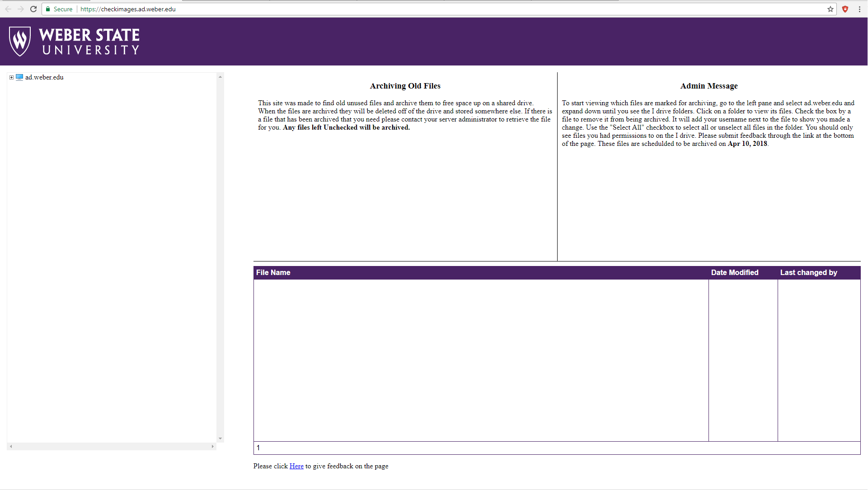Viewport: 868px width, 490px height.
Task: Select page 1 in the file table pager
Action: tap(258, 448)
